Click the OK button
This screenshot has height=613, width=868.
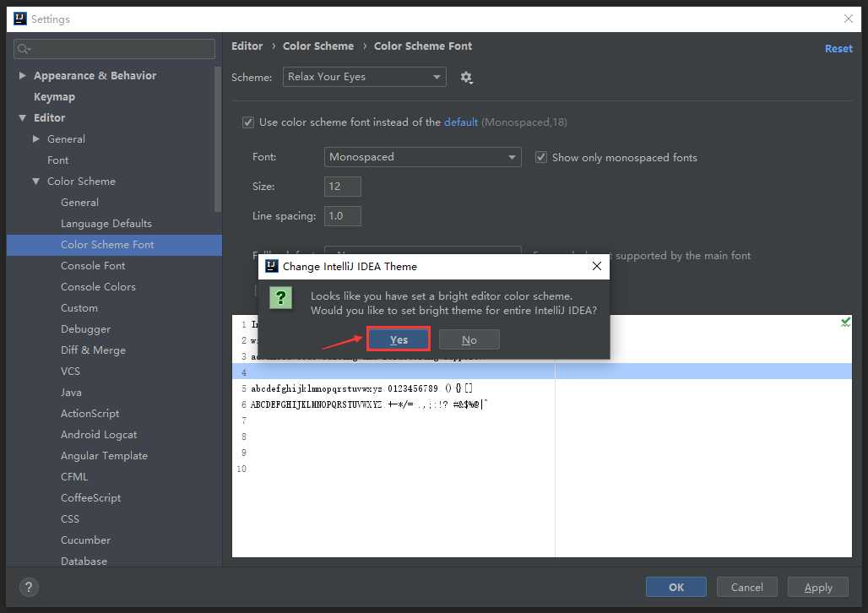tap(676, 587)
